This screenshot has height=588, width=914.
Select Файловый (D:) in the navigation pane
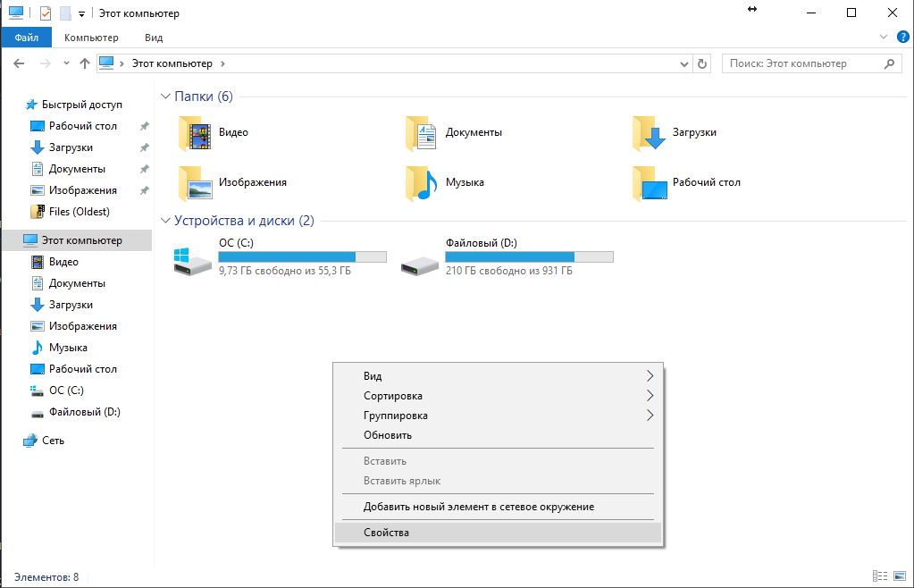[75, 412]
